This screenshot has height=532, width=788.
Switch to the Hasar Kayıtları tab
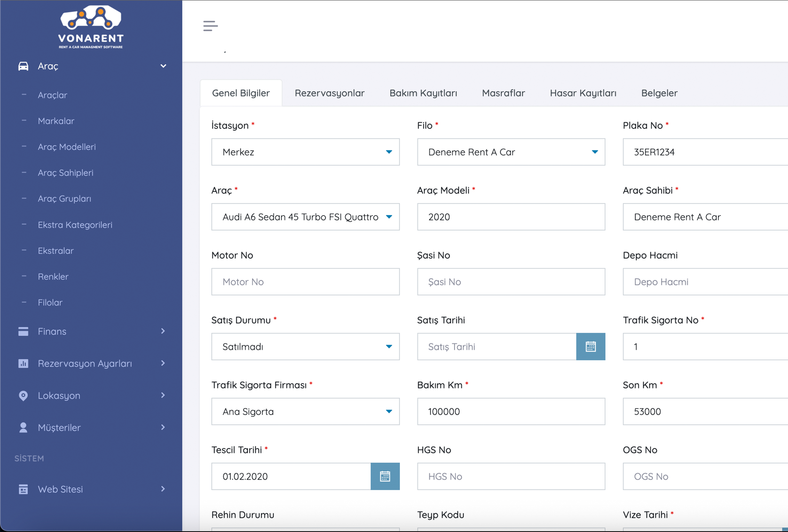click(583, 93)
